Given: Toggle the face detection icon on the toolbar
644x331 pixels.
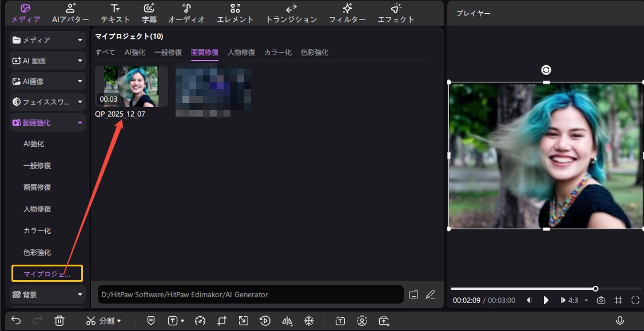Looking at the screenshot, I should tap(363, 321).
